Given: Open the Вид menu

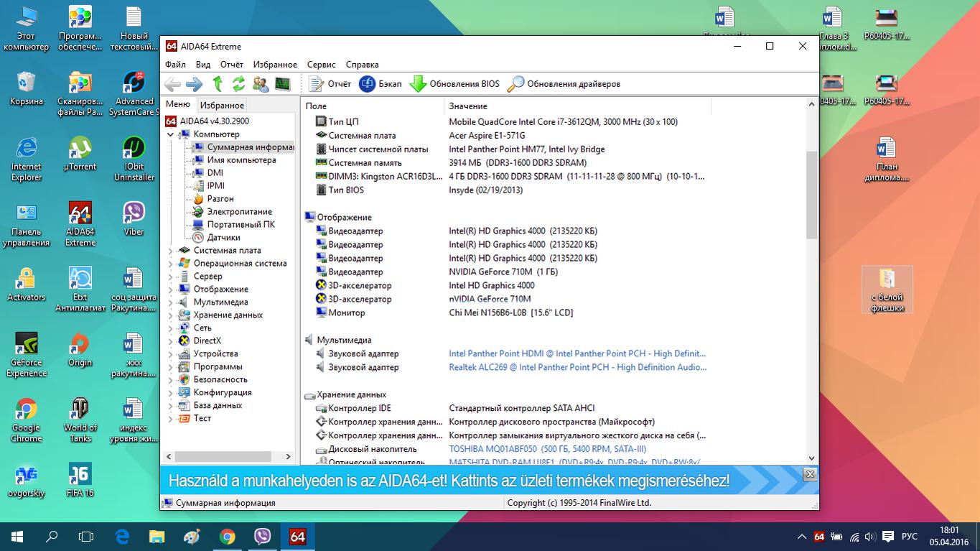Looking at the screenshot, I should pos(203,65).
